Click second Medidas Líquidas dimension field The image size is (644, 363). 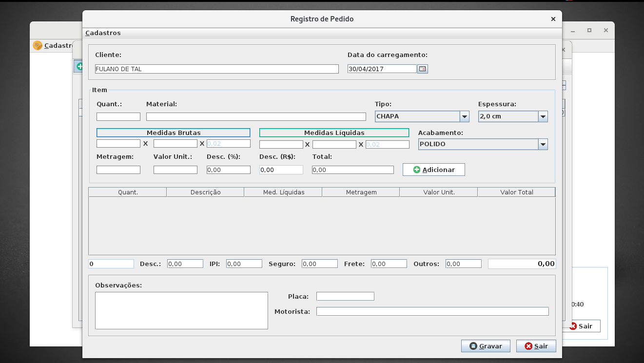(334, 144)
